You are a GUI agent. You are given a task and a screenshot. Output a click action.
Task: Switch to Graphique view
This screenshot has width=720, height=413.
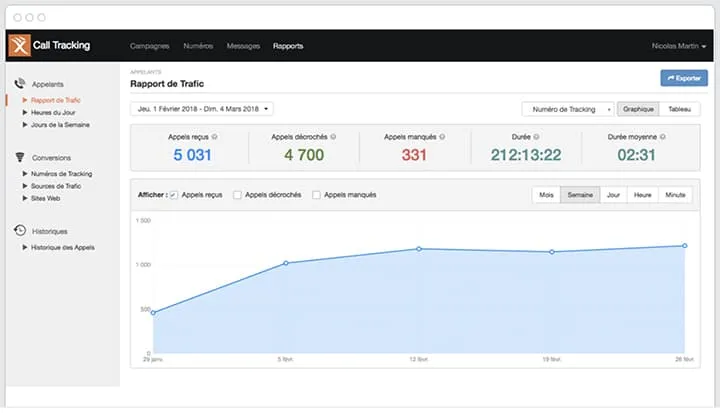tap(638, 109)
